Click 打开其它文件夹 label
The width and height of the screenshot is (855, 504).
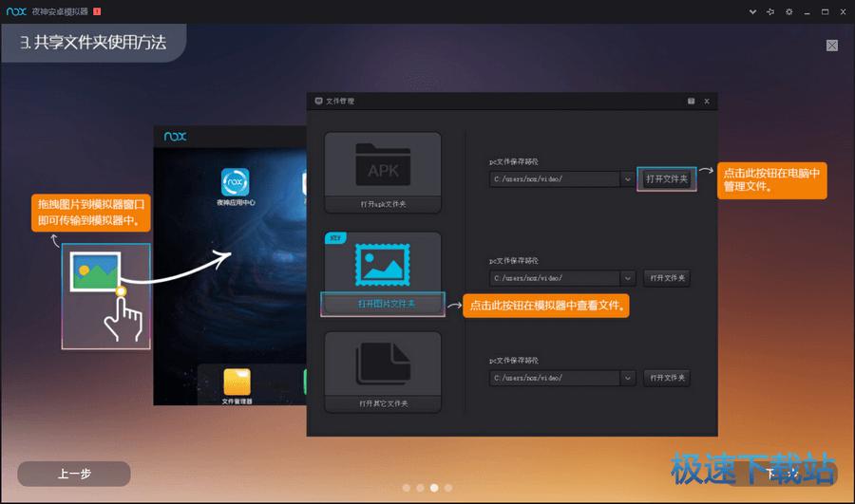coord(383,403)
